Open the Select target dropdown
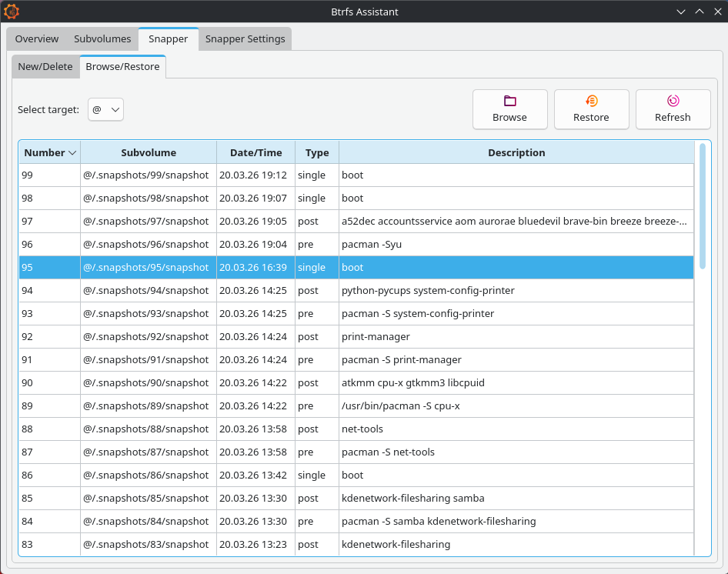728x574 pixels. coord(106,109)
